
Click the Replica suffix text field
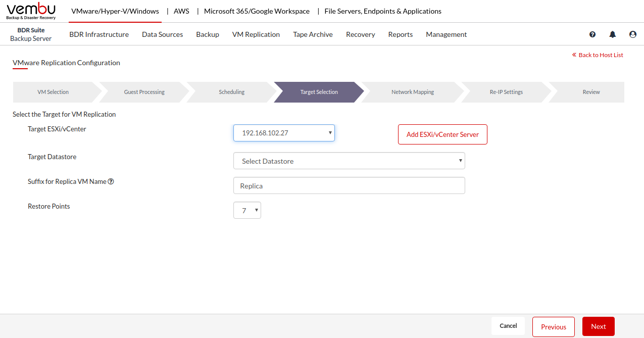pyautogui.click(x=349, y=185)
